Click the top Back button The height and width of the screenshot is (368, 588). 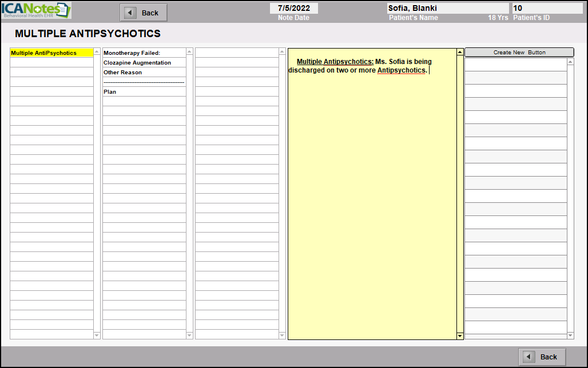click(144, 13)
